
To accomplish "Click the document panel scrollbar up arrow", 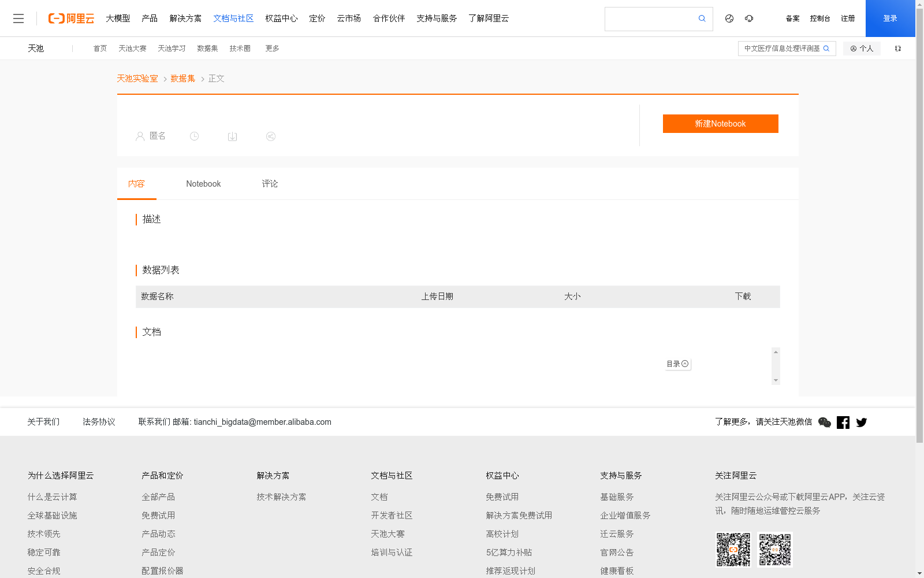I will point(776,351).
